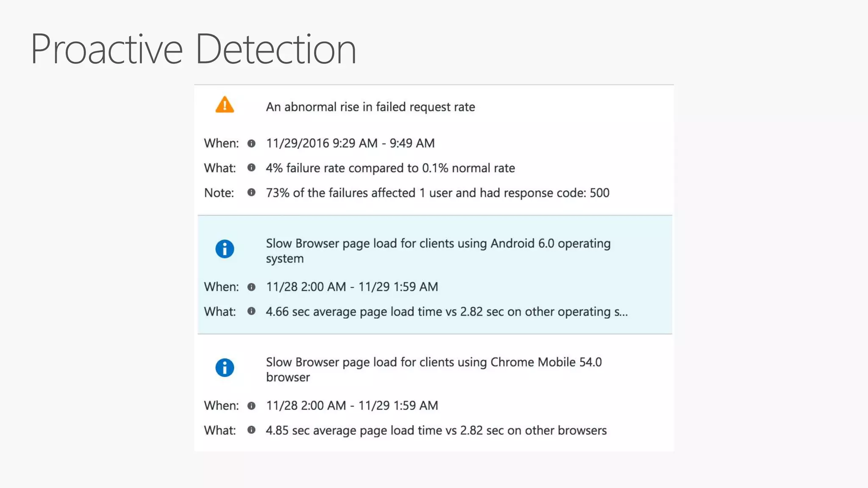Open the abnormal rise in failed request rate alert

[370, 107]
